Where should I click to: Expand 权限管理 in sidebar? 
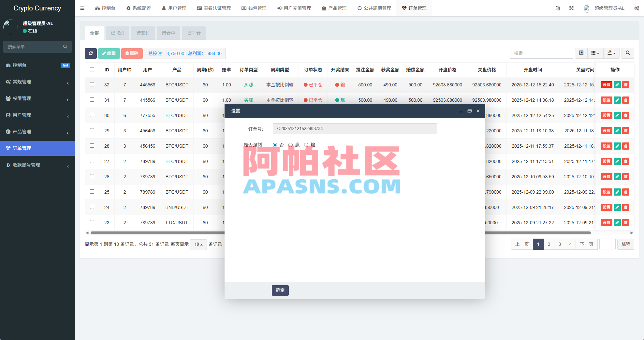(37, 98)
